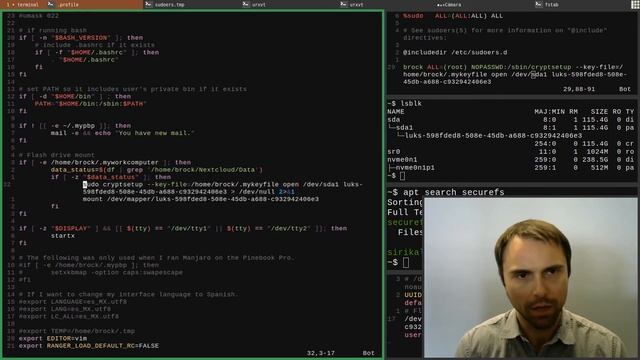Click the '32,3-17' vim position indicator
The image size is (640, 360).
320,353
